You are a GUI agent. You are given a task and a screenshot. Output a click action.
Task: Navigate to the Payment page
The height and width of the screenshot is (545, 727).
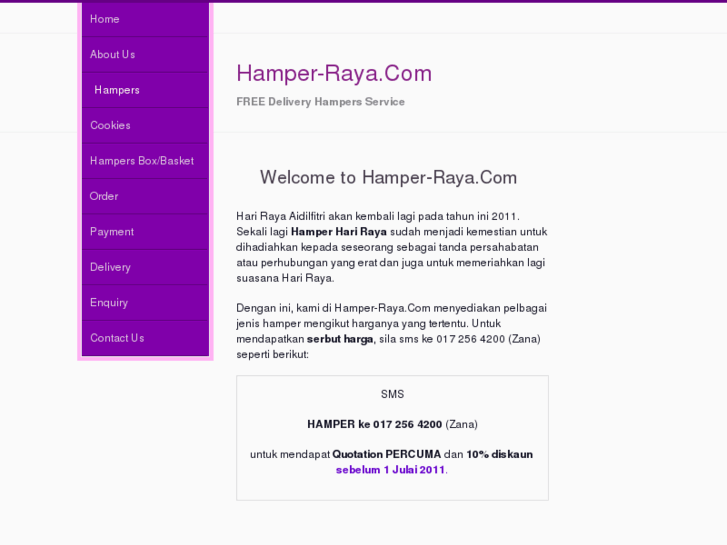[x=145, y=232]
